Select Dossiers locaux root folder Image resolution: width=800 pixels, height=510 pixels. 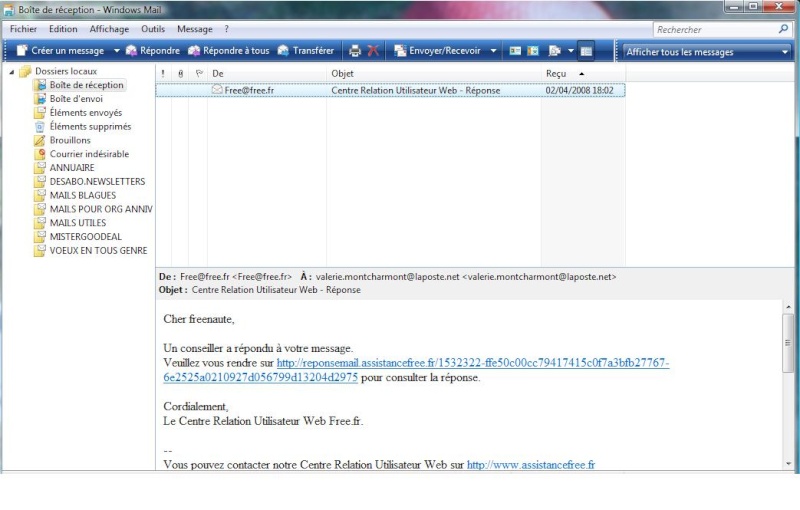[66, 71]
